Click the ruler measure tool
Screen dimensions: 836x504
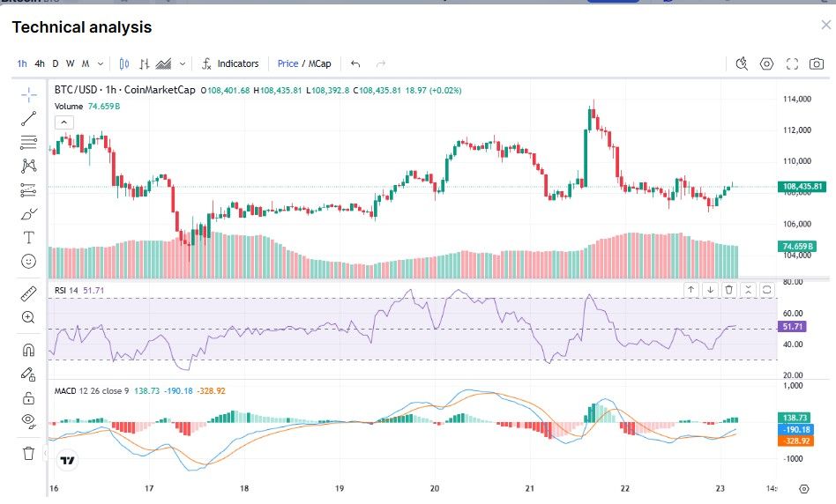(28, 293)
